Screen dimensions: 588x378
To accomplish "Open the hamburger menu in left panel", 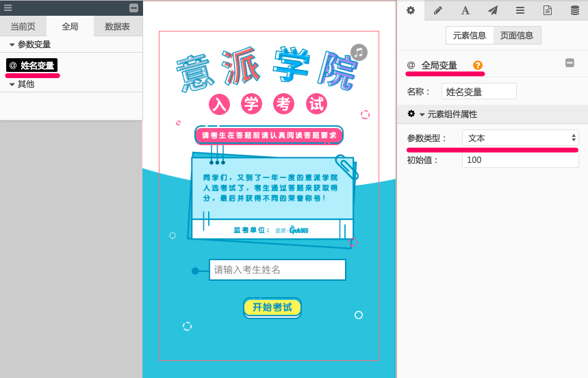I will point(8,8).
